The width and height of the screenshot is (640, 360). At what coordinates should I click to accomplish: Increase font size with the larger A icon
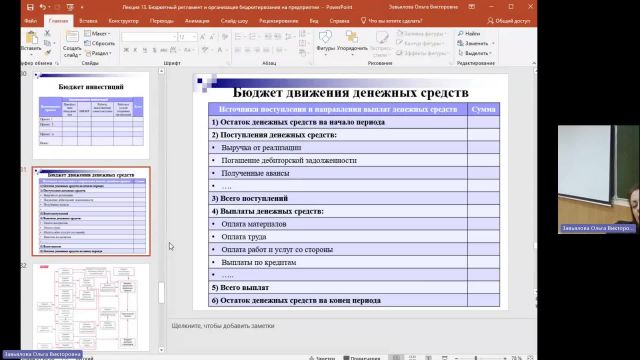click(203, 37)
